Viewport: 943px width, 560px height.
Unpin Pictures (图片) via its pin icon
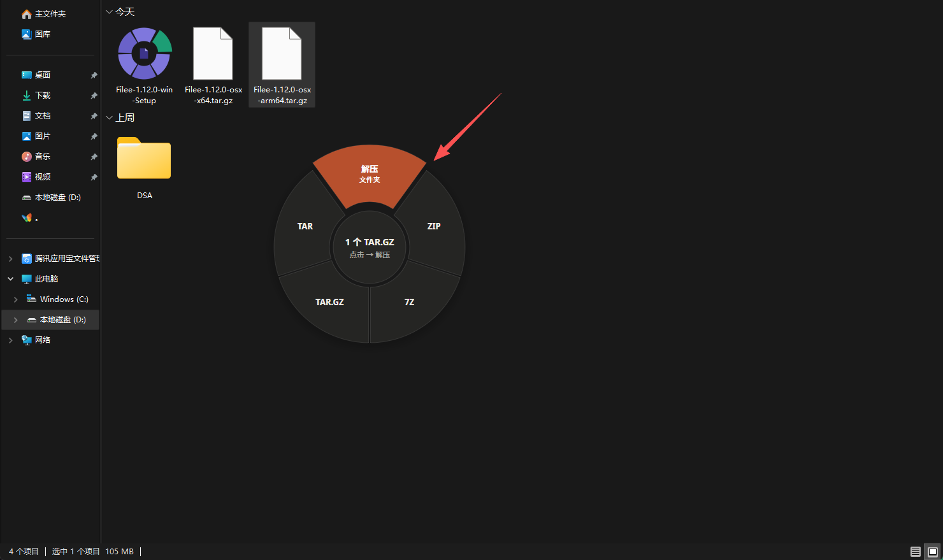pyautogui.click(x=94, y=136)
